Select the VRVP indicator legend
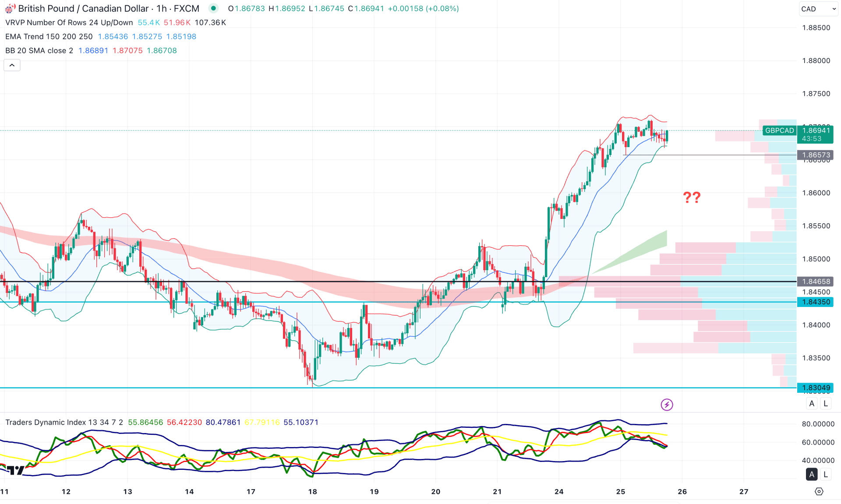 pos(69,22)
